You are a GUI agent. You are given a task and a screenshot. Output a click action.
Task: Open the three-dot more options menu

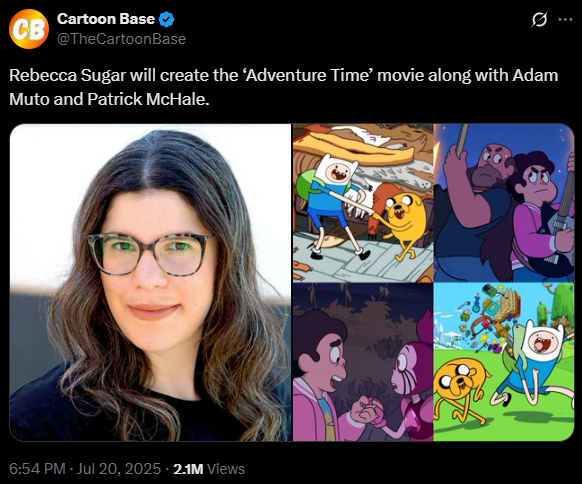pyautogui.click(x=565, y=19)
